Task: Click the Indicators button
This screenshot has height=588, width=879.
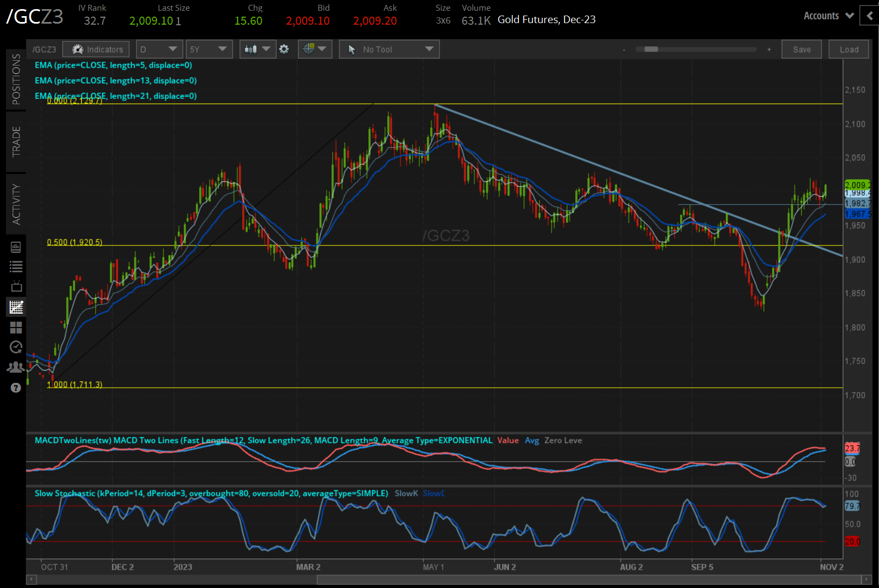Action: tap(96, 49)
